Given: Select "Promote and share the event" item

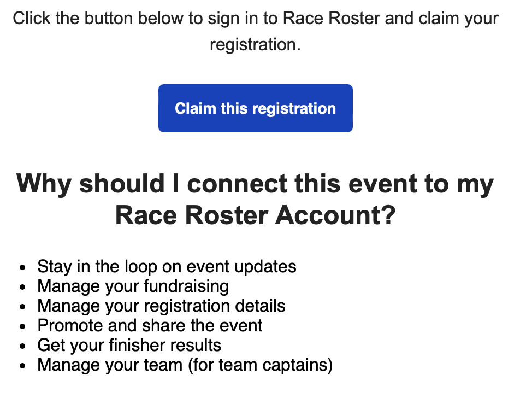Looking at the screenshot, I should point(150,326).
